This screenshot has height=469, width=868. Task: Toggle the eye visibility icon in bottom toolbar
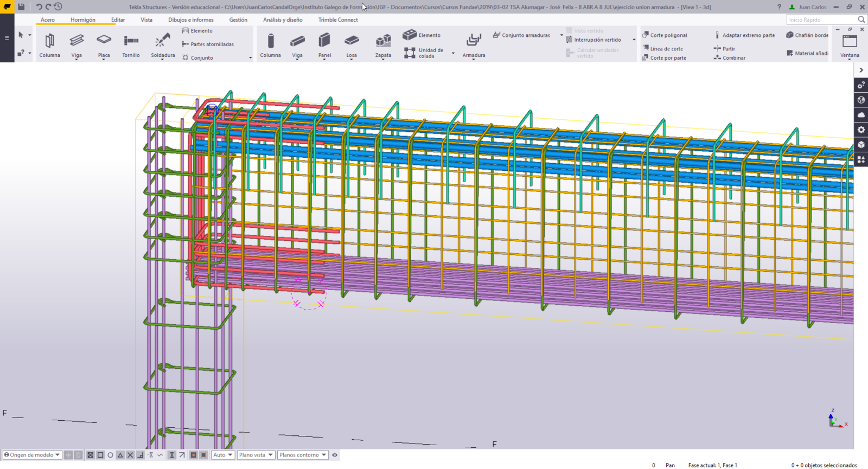335,455
